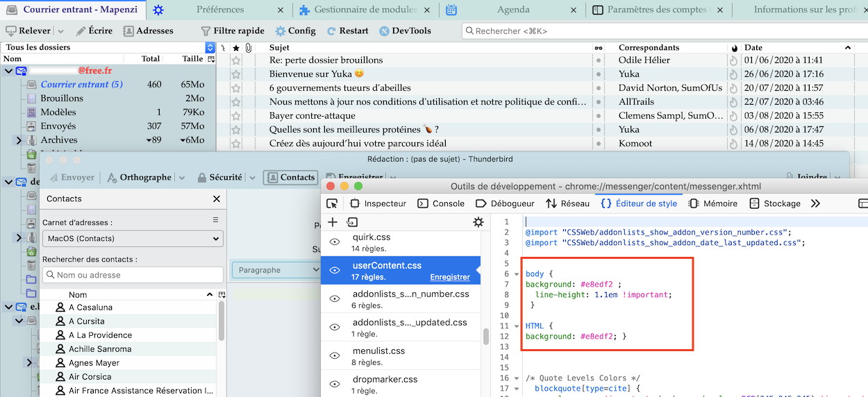
Task: Click the Nom ou adresse contact search field
Action: (x=132, y=275)
